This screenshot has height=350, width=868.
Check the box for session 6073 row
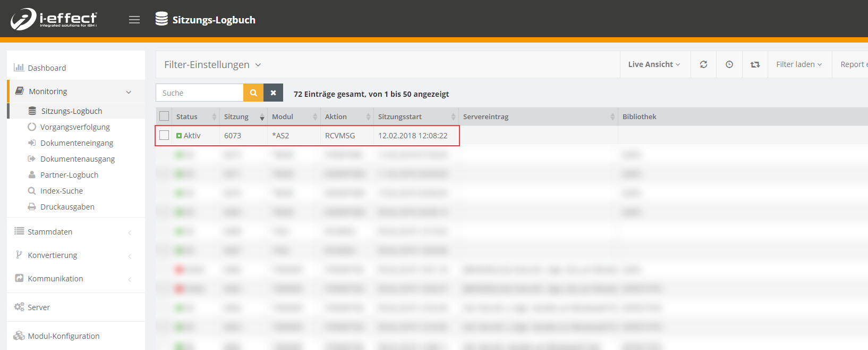pyautogui.click(x=164, y=136)
